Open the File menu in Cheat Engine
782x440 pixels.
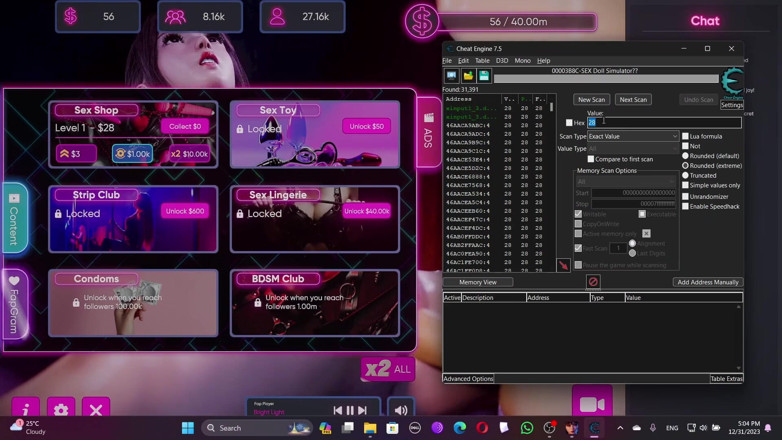point(447,60)
